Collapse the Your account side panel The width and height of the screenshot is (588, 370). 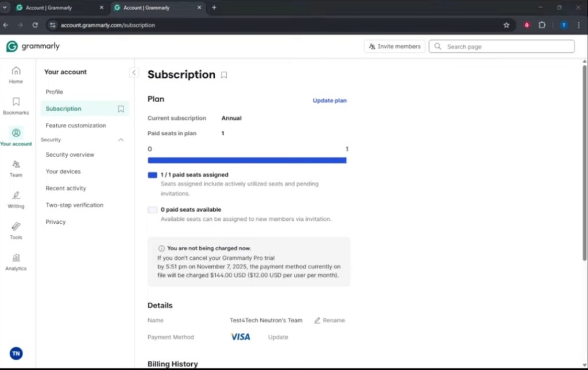pos(134,72)
